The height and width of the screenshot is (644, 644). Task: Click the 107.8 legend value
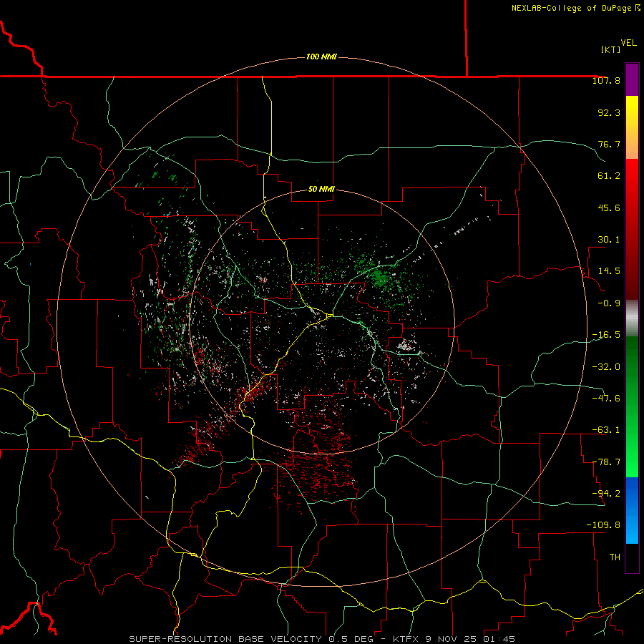(x=606, y=80)
